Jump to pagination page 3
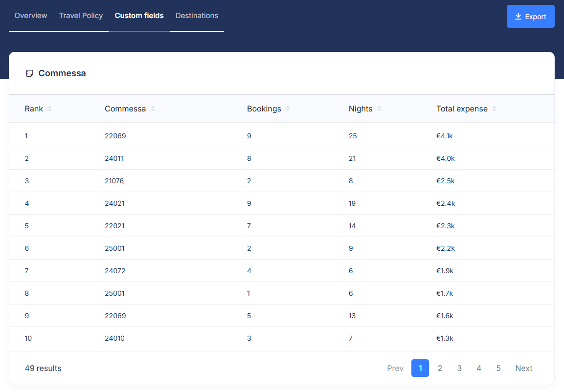 [459, 368]
